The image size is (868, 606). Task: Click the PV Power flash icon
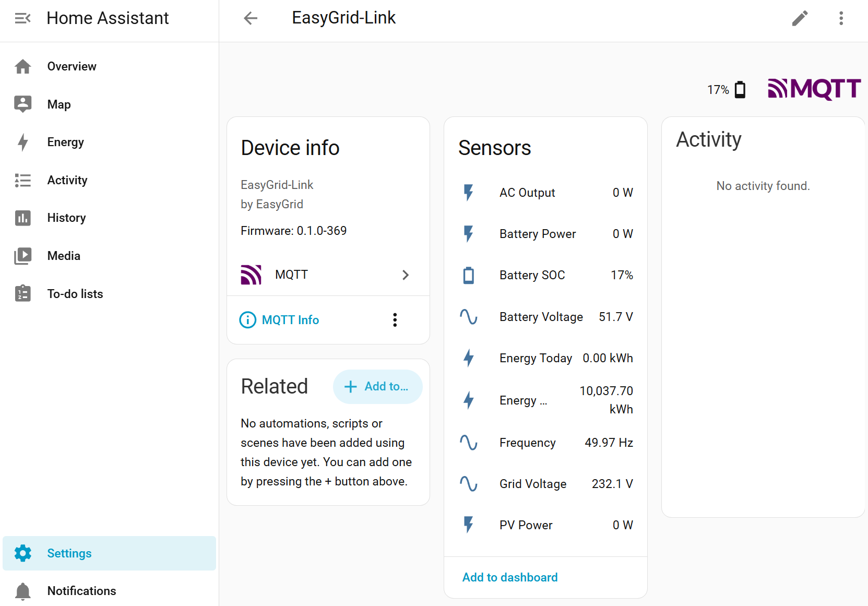469,525
